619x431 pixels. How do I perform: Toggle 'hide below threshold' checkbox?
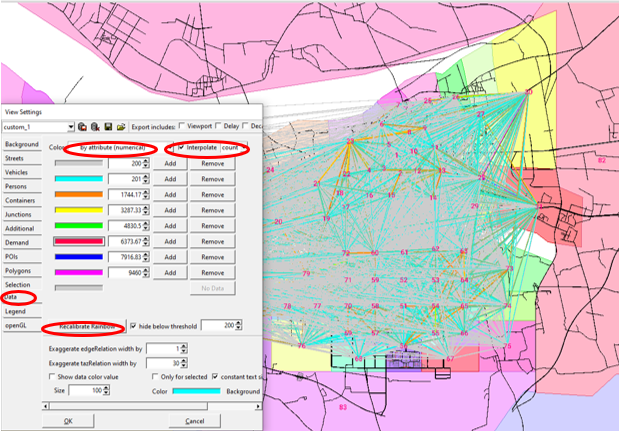[x=133, y=326]
